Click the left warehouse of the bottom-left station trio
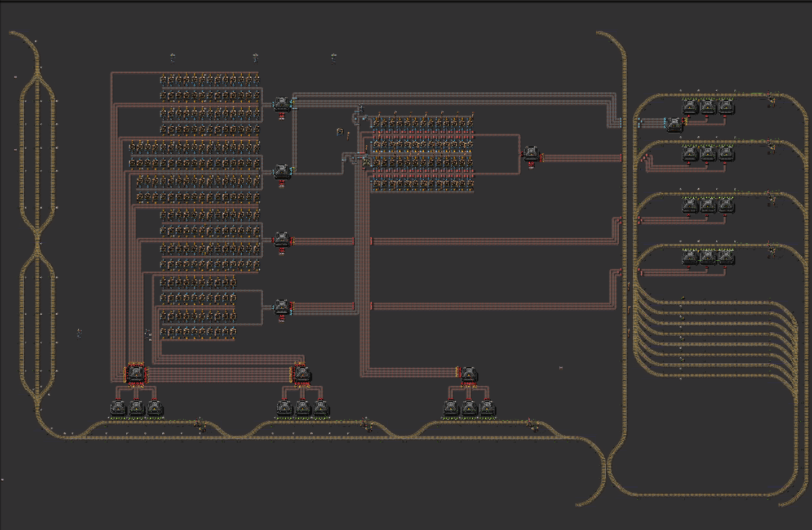The width and height of the screenshot is (812, 530). [x=118, y=408]
